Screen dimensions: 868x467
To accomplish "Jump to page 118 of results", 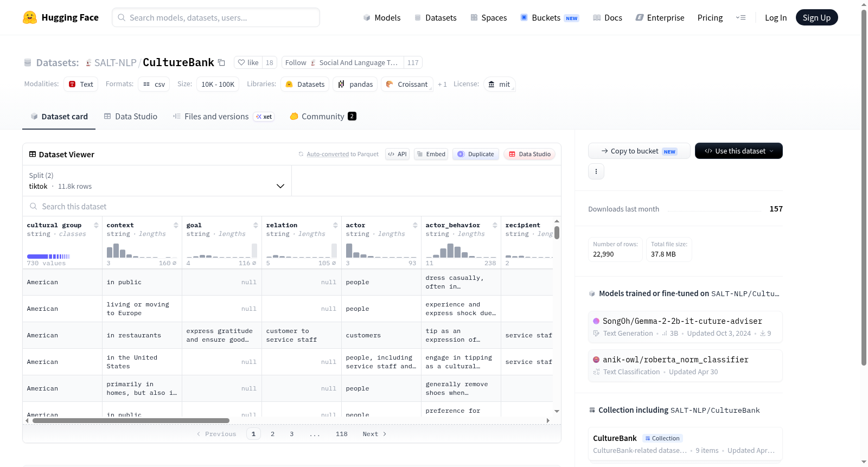I will pyautogui.click(x=341, y=434).
